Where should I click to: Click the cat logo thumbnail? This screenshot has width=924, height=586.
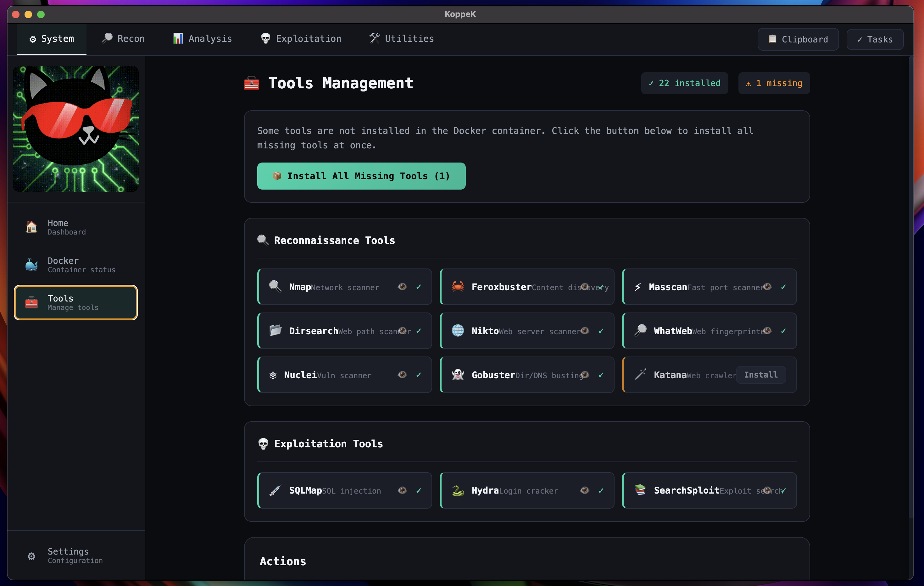pyautogui.click(x=75, y=129)
